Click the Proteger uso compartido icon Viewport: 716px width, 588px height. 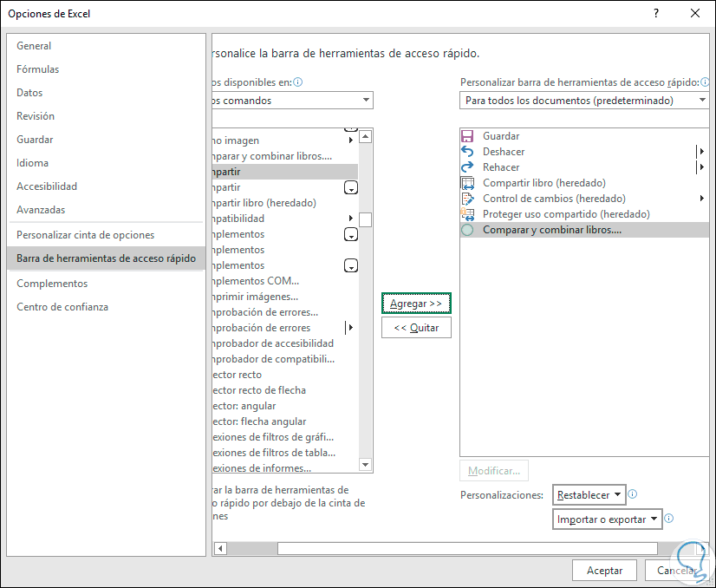[x=467, y=214]
